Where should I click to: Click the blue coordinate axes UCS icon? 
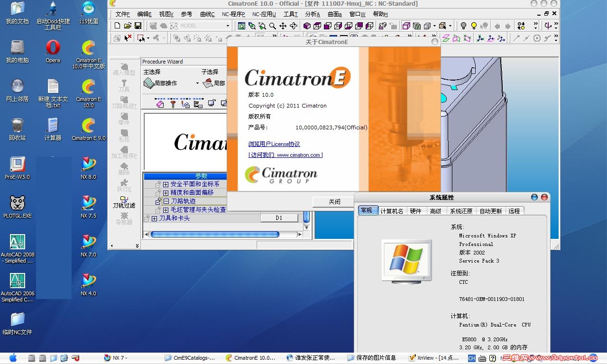click(x=480, y=38)
